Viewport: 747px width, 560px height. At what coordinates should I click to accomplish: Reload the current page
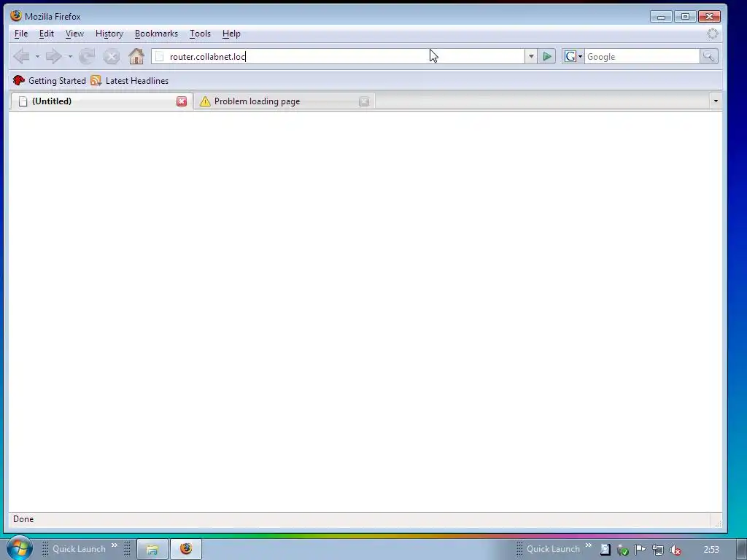point(87,57)
